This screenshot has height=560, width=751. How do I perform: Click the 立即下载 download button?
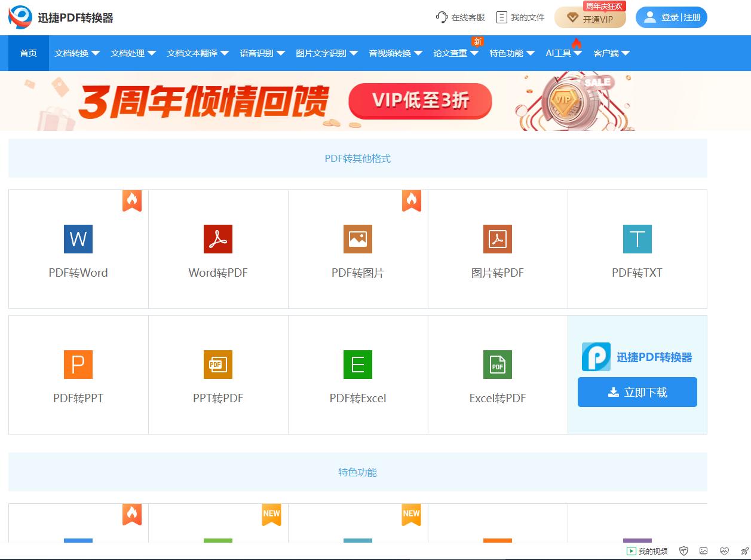[x=637, y=392]
